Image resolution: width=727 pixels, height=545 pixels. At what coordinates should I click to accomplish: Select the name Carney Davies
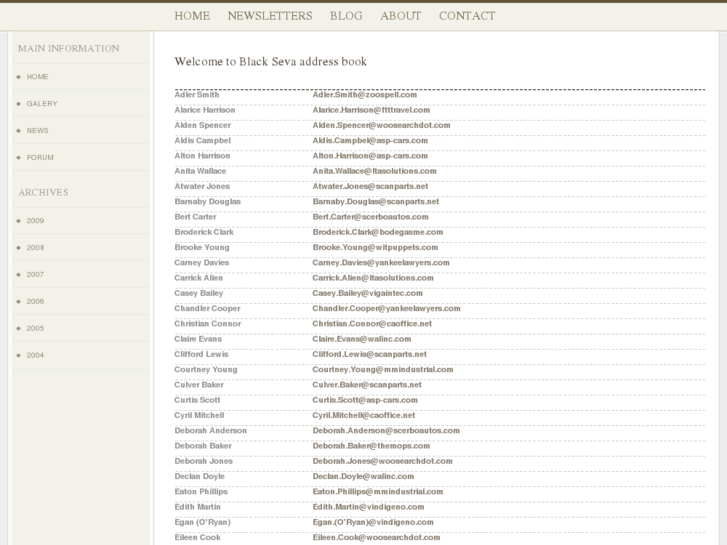point(202,263)
